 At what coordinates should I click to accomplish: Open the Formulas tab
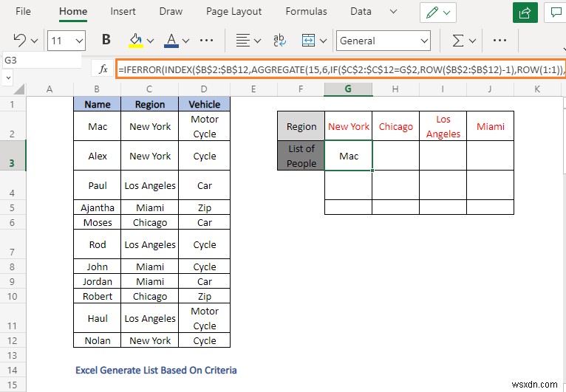click(306, 12)
